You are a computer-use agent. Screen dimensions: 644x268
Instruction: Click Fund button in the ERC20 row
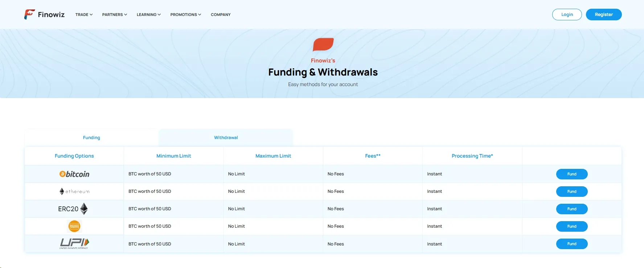(572, 209)
